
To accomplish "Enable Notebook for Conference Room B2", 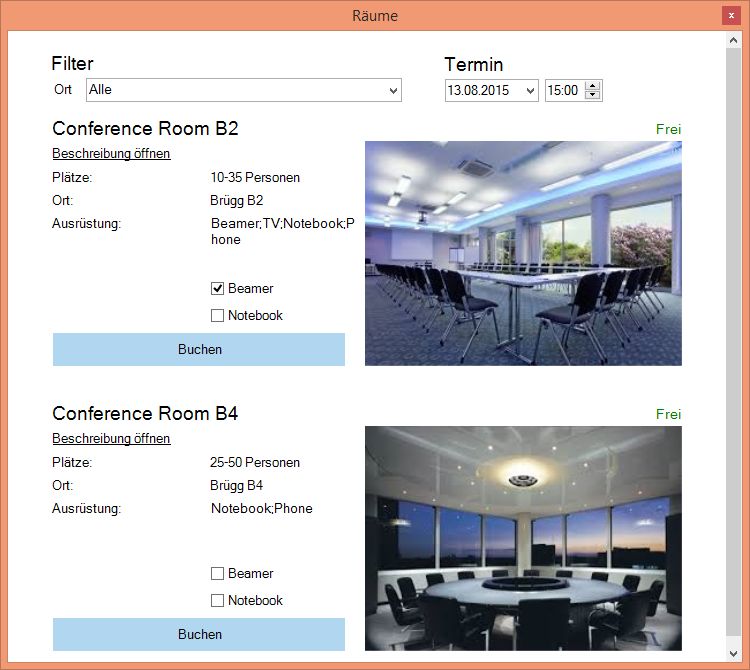I will click(217, 316).
